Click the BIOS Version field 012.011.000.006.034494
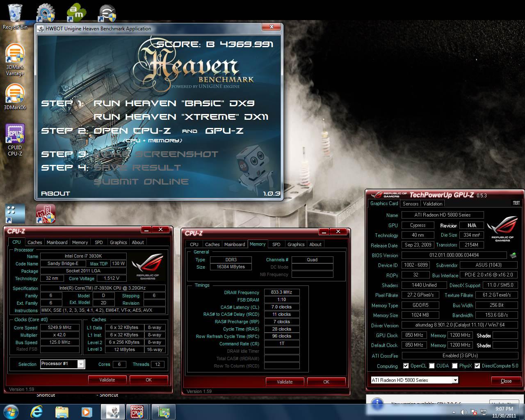The width and height of the screenshot is (525, 420). [454, 255]
